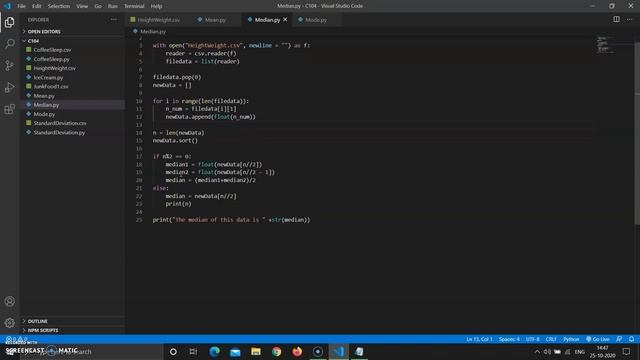The width and height of the screenshot is (640, 360).
Task: Open the Source Control view
Action: pos(9,65)
